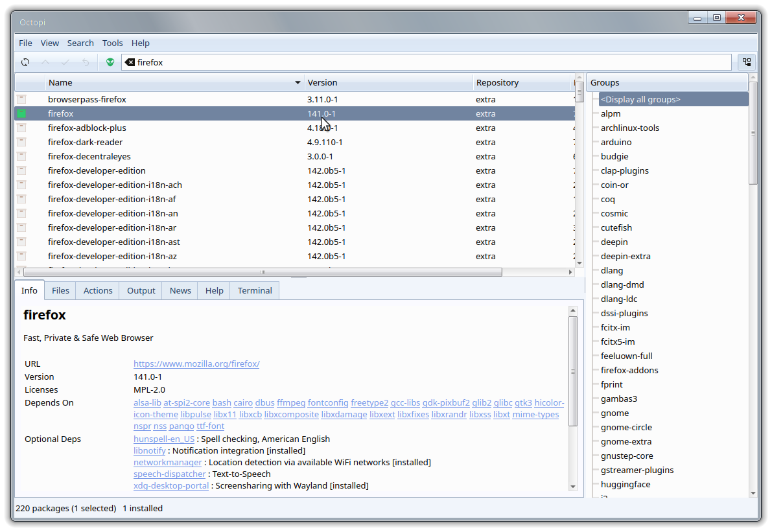Open the File menu

pos(25,43)
